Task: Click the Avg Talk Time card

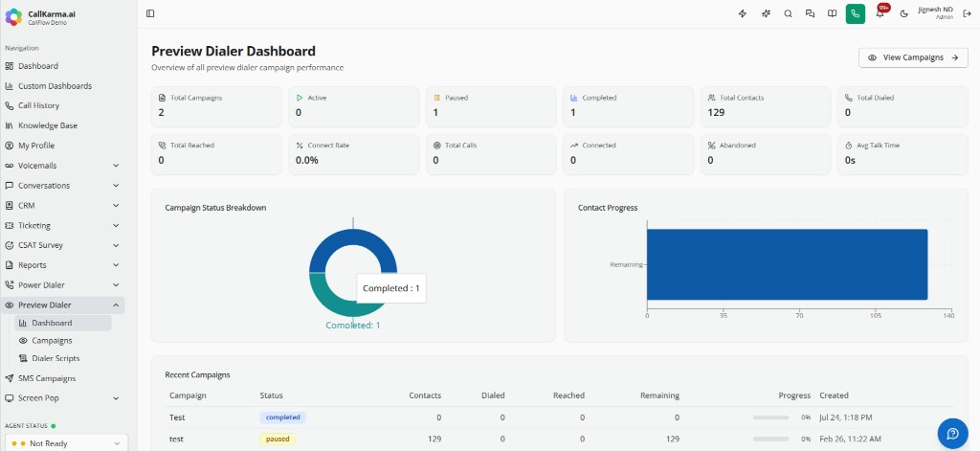Action: (x=902, y=154)
